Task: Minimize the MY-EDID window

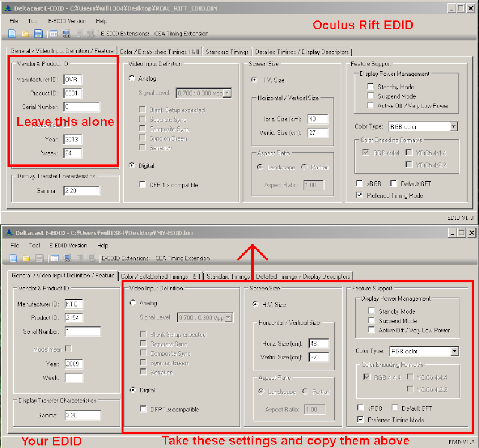Action: (453, 233)
